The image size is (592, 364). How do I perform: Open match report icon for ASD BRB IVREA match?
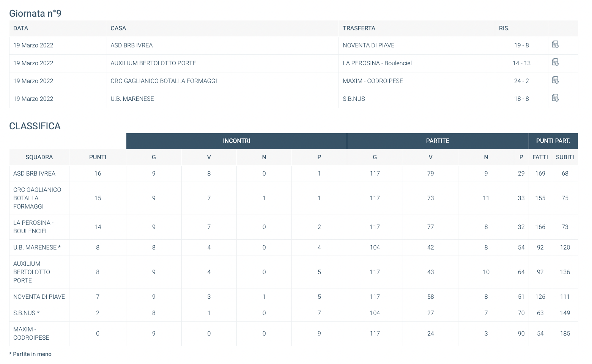pos(555,45)
